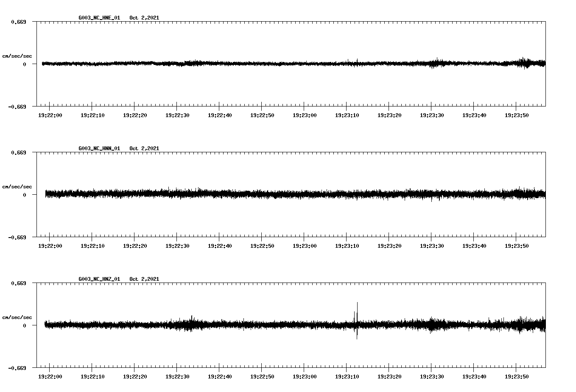The image size is (576, 392).
Task: Select the -0.669 axis minimum on HNN plot
Action: click(17, 237)
